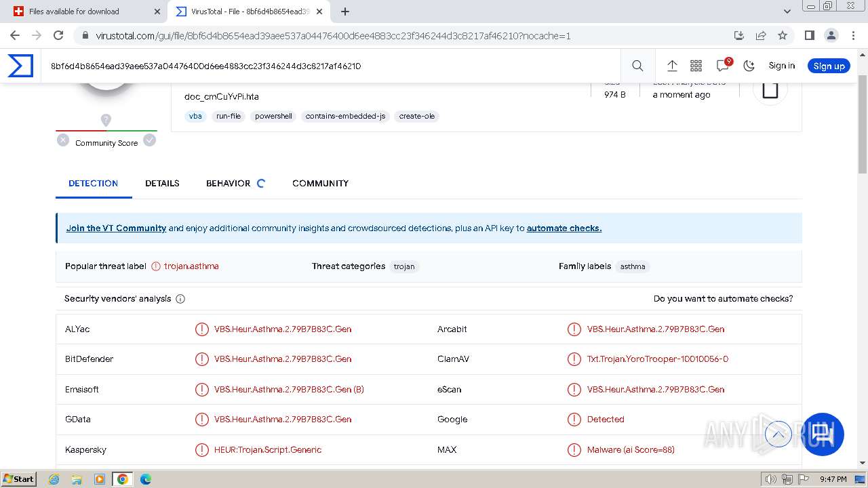Click the Sign in link

pyautogui.click(x=781, y=66)
